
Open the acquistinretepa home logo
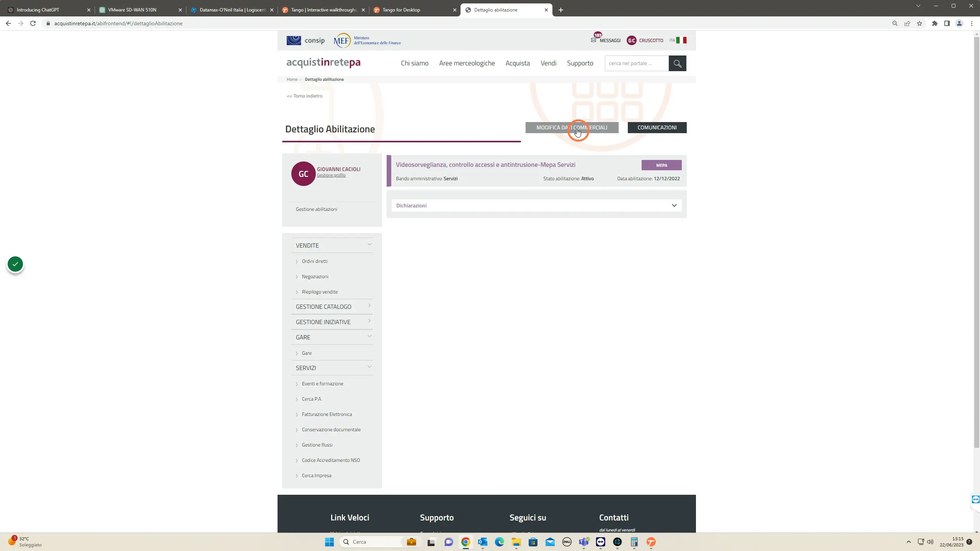[x=323, y=63]
